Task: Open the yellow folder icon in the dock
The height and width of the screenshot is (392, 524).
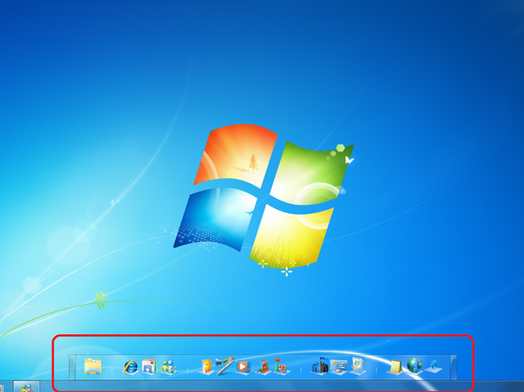Action: pos(93,366)
